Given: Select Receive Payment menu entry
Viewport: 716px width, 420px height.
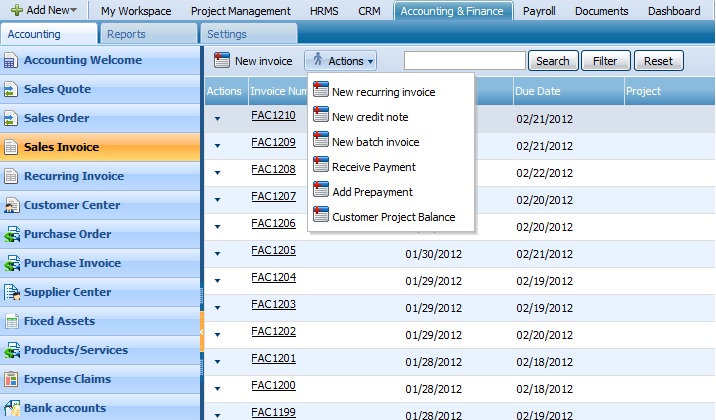Looking at the screenshot, I should point(373,167).
